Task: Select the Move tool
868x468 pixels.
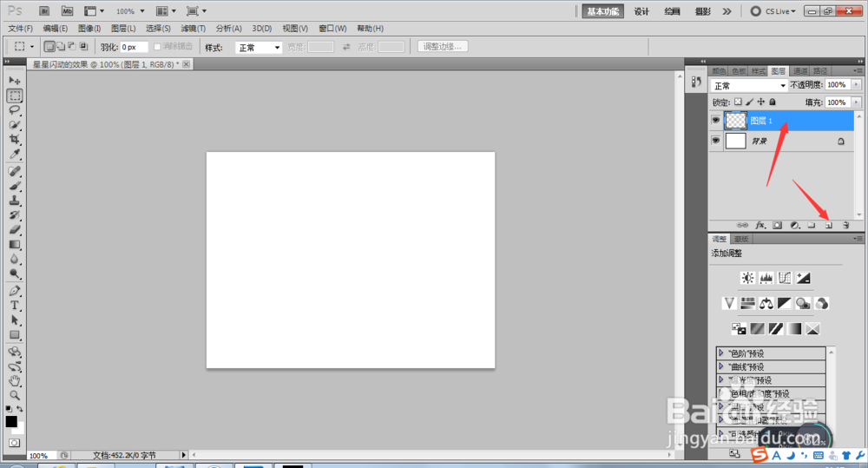Action: click(15, 81)
